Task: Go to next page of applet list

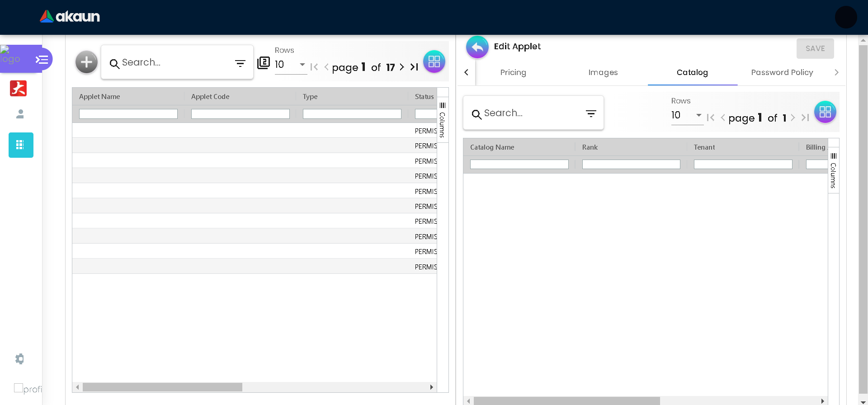Action: 402,67
